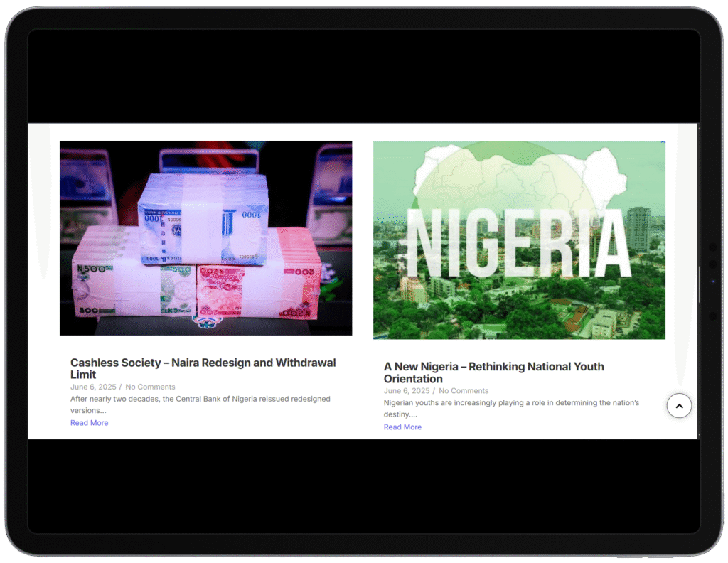
Task: Click the scroll-to-top arrow button
Action: pos(679,406)
